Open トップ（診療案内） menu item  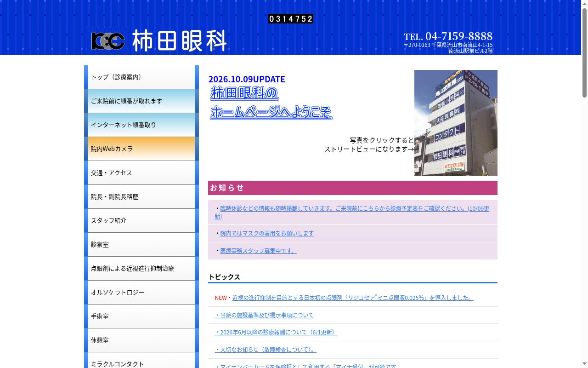click(141, 77)
